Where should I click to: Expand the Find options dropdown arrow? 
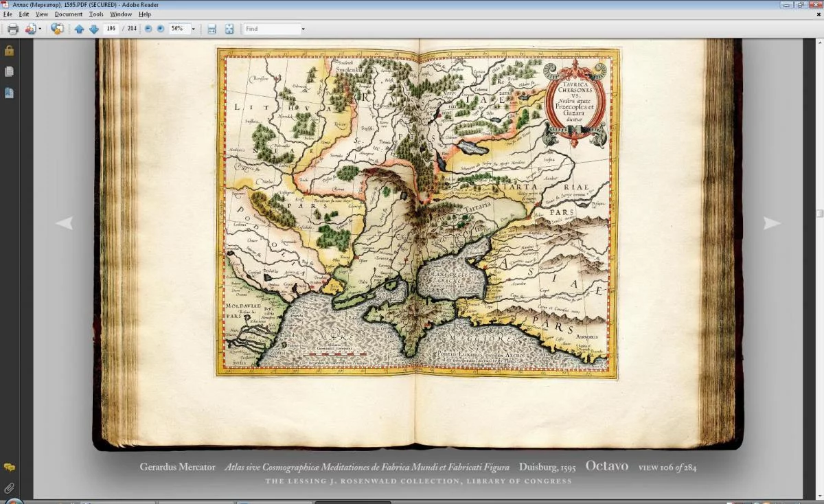click(303, 29)
